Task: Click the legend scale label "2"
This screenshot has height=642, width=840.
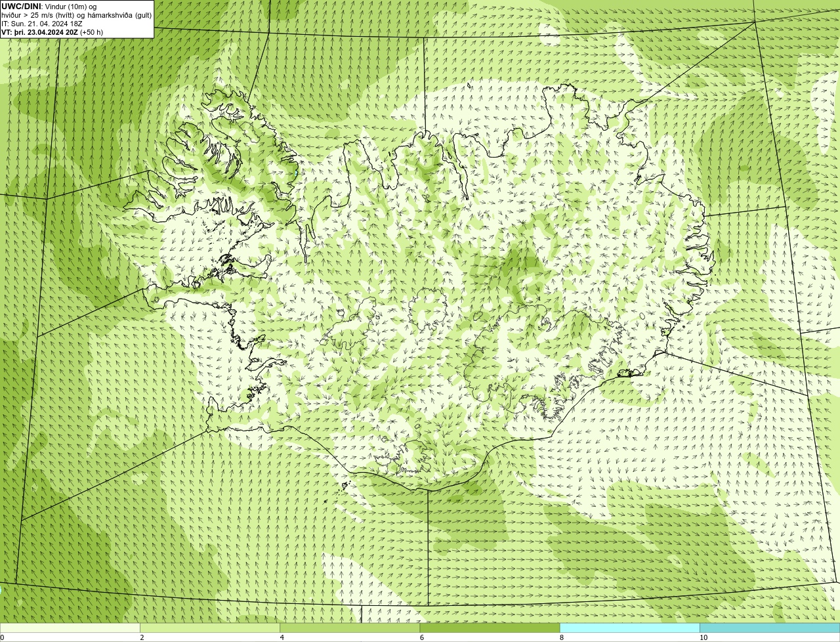Action: click(142, 637)
